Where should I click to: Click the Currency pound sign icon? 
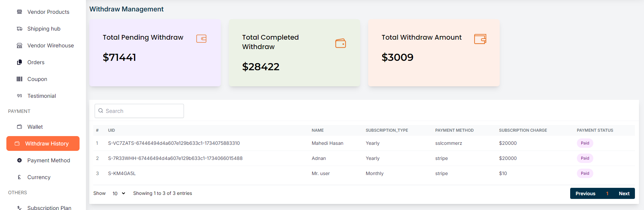(19, 177)
